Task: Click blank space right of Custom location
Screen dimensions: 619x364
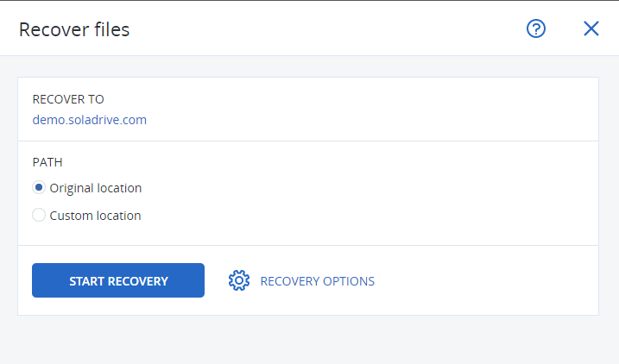Action: point(367,216)
